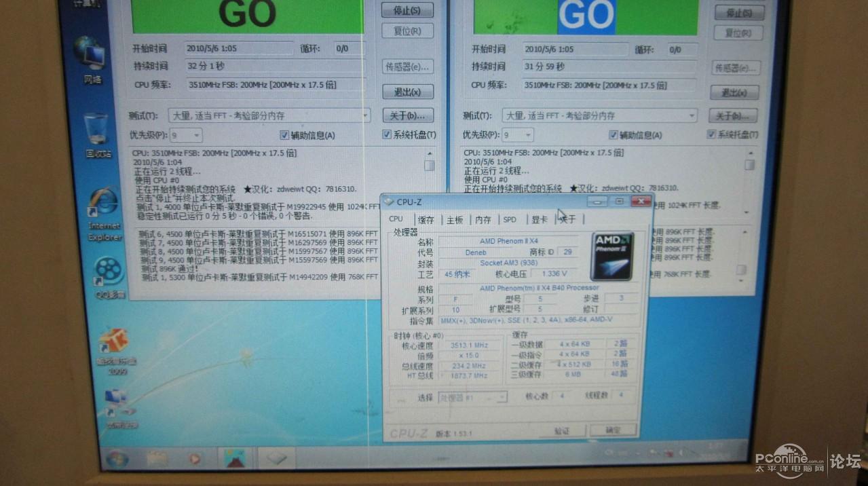Open Windows Explorer from the taskbar
This screenshot has width=868, height=486.
point(157,459)
